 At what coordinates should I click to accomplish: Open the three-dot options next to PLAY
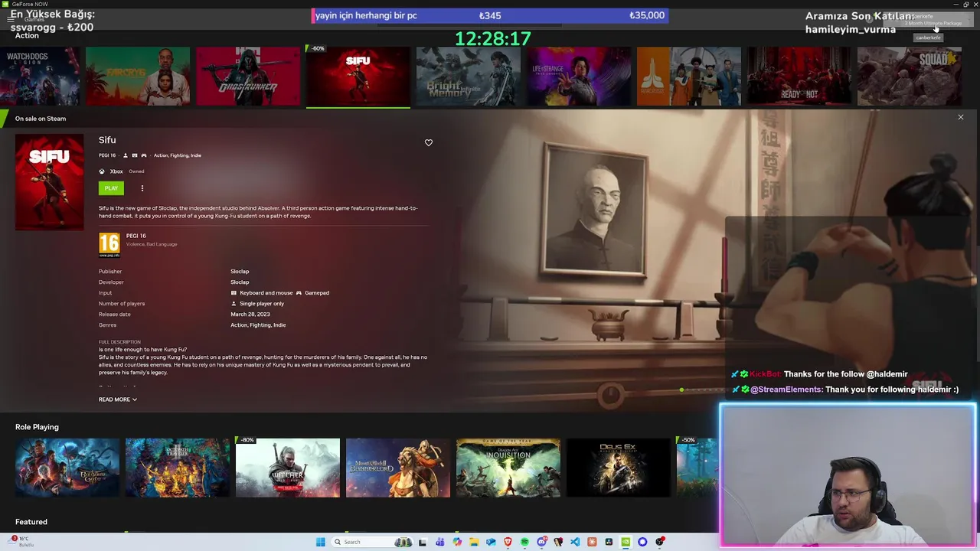142,188
